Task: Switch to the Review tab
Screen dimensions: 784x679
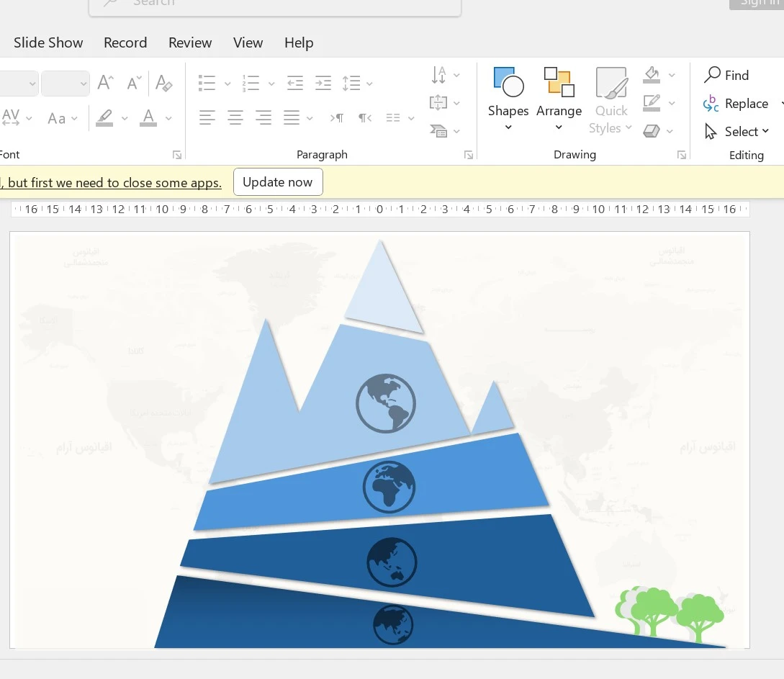Action: pyautogui.click(x=190, y=42)
